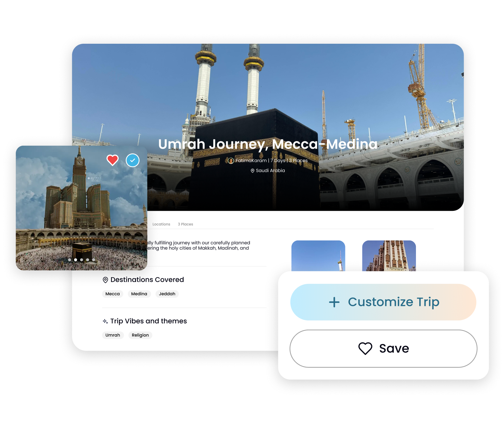The height and width of the screenshot is (422, 504).
Task: Toggle the blue checkmark circle on card
Action: (132, 160)
